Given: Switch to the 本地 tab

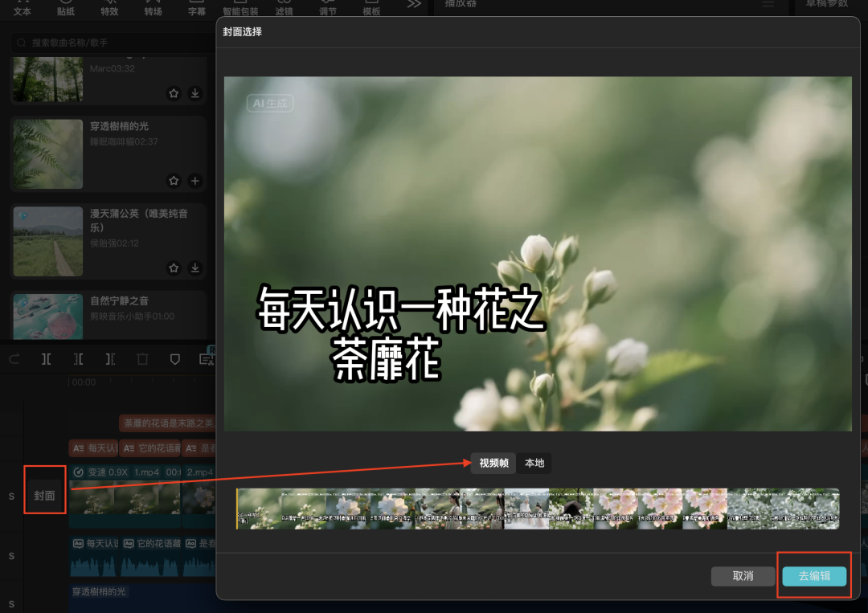Looking at the screenshot, I should [534, 464].
